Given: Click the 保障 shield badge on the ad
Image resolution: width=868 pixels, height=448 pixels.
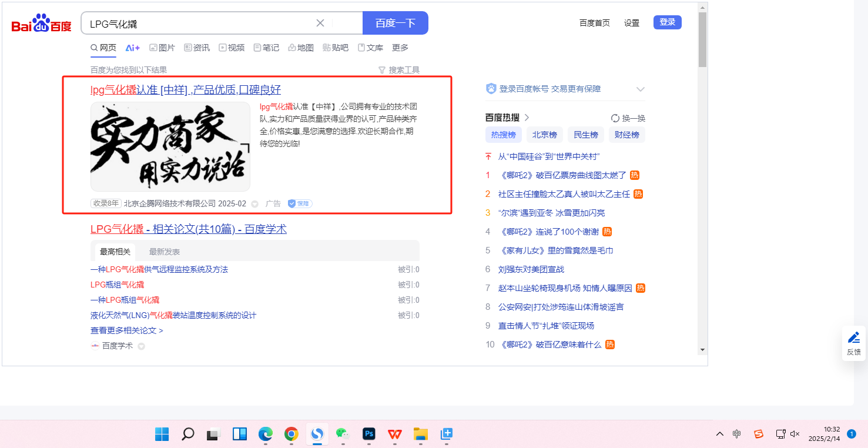Looking at the screenshot, I should [x=300, y=203].
